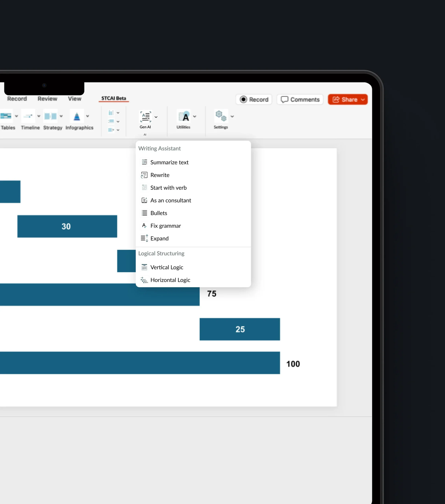Select the Infographics pyramid icon
This screenshot has width=445, height=504.
[x=77, y=116]
